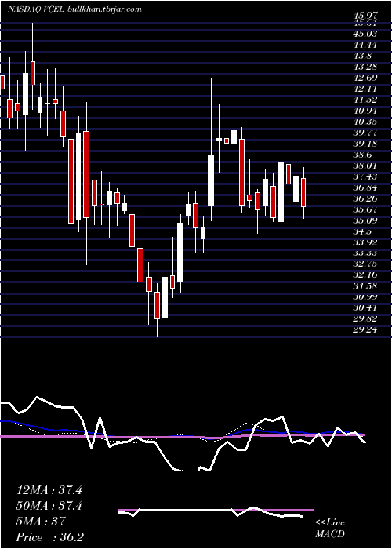Select the 43.28 price axis label
Image resolution: width=392 pixels, height=549 pixels.
click(365, 67)
